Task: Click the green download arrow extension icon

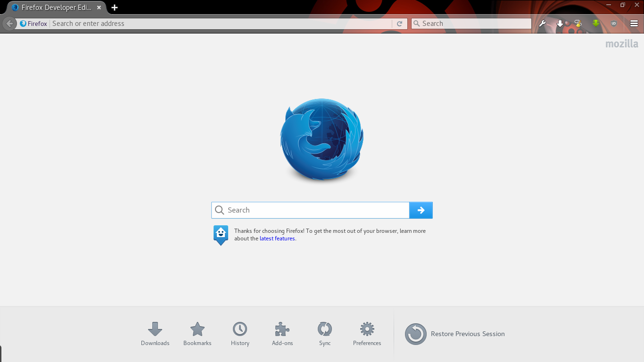Action: click(x=596, y=23)
